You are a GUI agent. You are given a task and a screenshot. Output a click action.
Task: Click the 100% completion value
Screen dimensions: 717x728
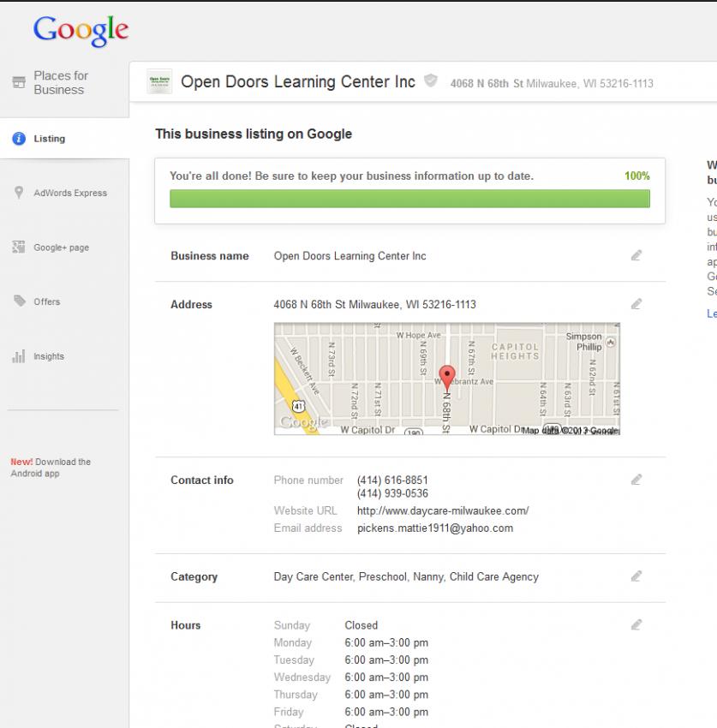[x=636, y=176]
